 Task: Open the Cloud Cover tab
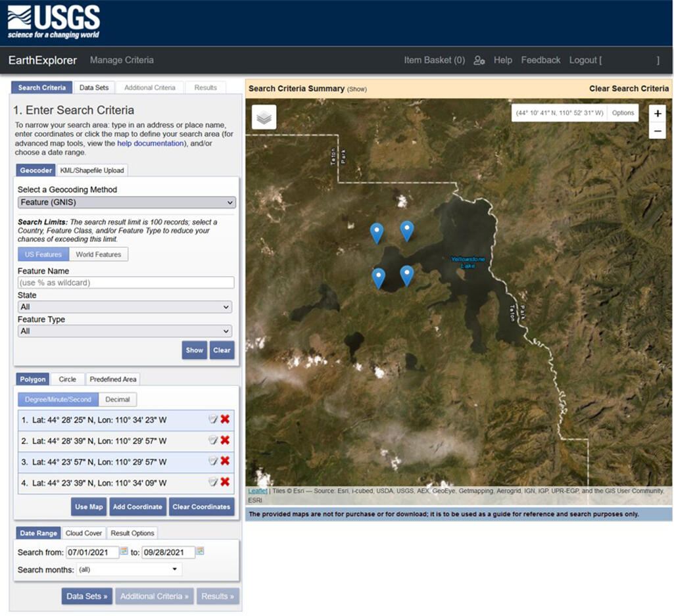84,533
